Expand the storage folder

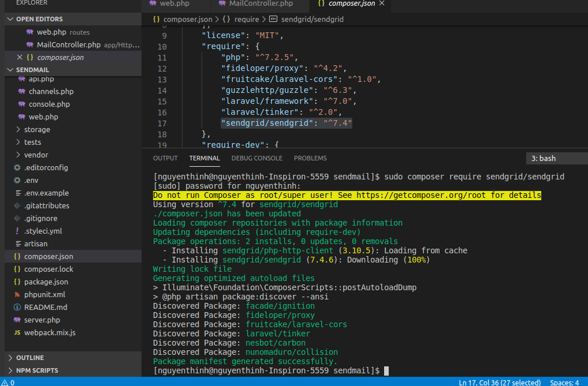click(x=18, y=130)
